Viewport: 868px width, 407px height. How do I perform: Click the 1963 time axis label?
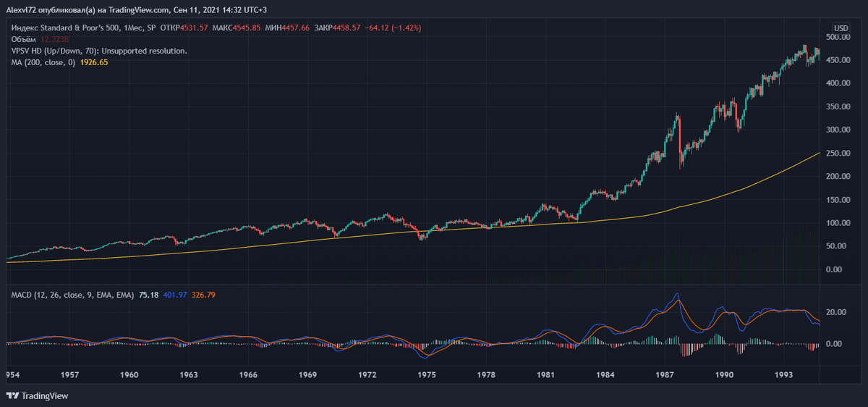[189, 375]
